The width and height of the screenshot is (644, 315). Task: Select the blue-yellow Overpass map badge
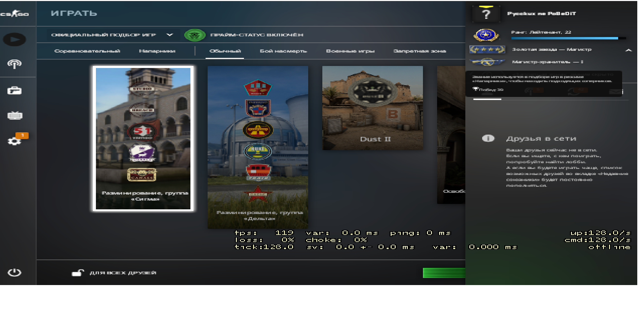[258, 151]
